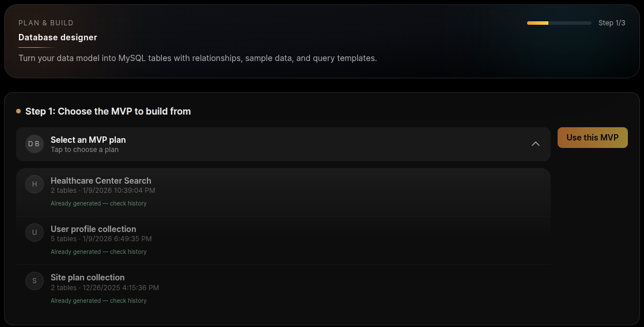
Task: Click the orange bullet beside Step 1 heading
Action: click(x=18, y=111)
